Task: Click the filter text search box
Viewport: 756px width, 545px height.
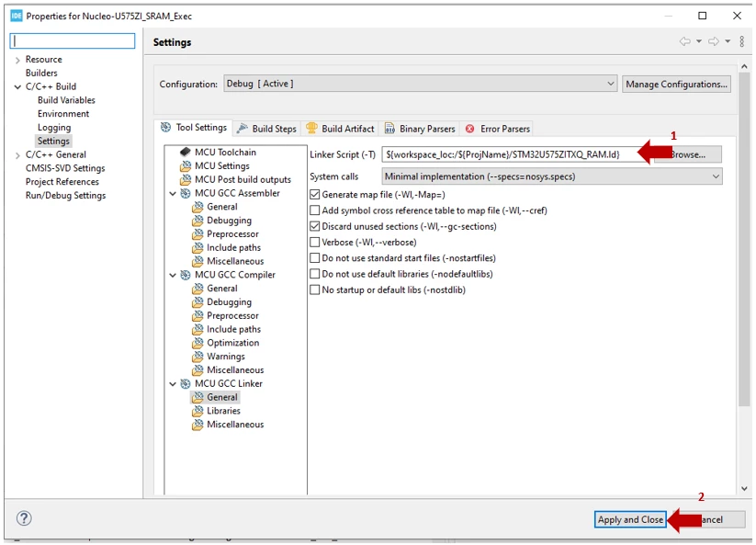Action: [x=73, y=41]
